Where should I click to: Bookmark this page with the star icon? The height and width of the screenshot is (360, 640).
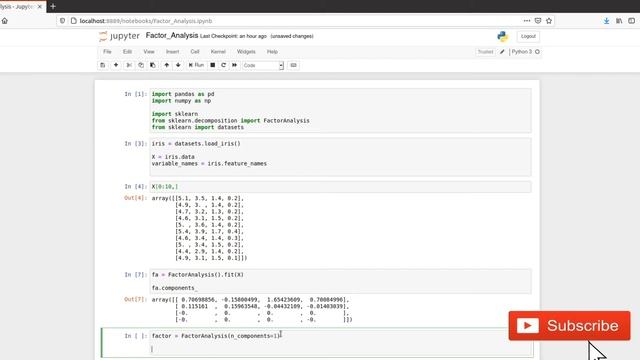click(549, 21)
